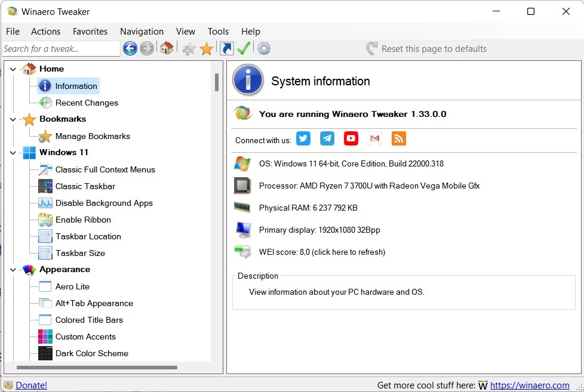Click Reset this page to defaults
This screenshot has height=392, width=584.
click(x=426, y=49)
